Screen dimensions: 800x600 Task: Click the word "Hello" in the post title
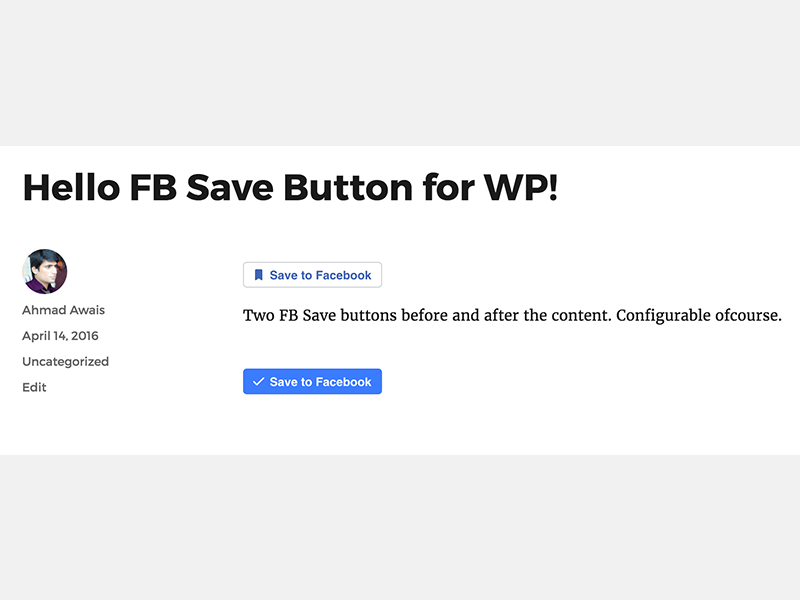click(71, 188)
